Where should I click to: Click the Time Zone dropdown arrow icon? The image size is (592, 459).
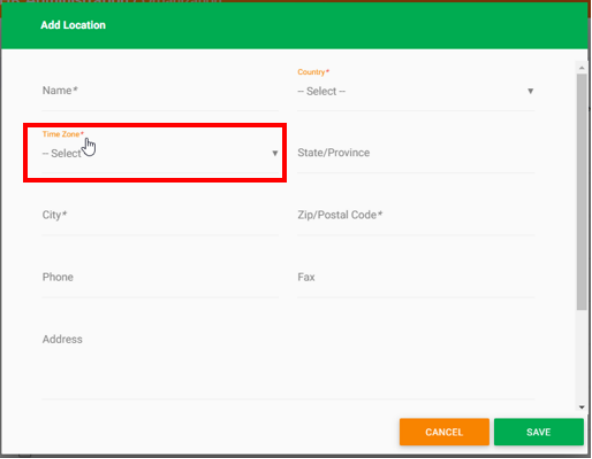point(275,153)
